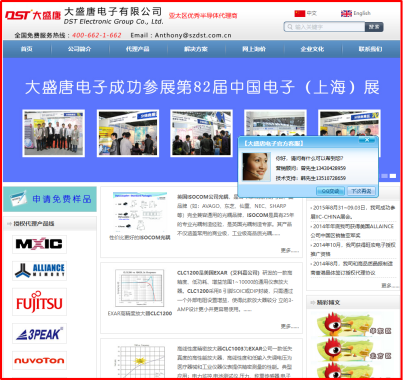
Task: Open the MXIC brand logo
Action: pos(39,244)
